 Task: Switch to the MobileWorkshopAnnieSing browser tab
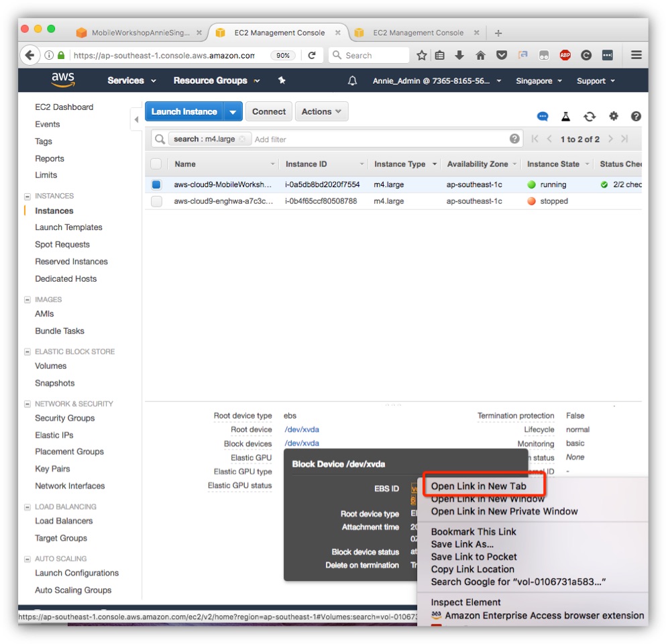point(140,33)
